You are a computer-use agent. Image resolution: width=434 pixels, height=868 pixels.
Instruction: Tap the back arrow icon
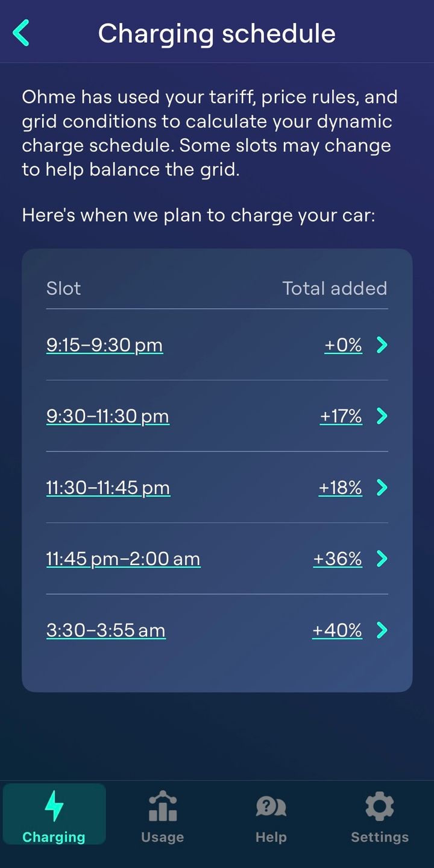tap(21, 33)
